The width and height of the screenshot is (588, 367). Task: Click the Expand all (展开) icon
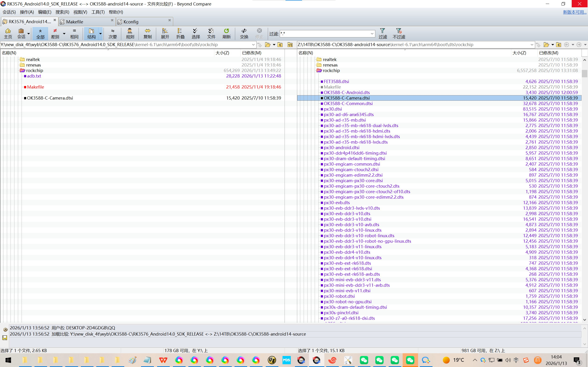(x=165, y=33)
